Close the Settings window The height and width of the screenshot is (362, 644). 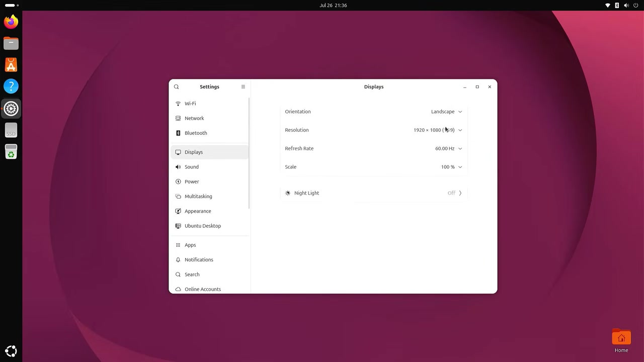(x=490, y=86)
